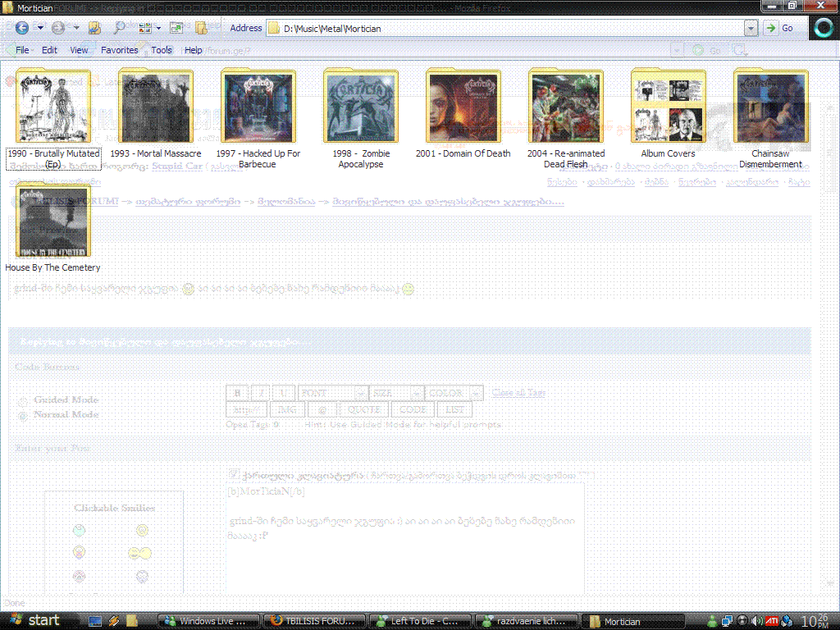This screenshot has height=630, width=840.
Task: Switch to razdvaenie lich taskbar button
Action: click(x=526, y=621)
